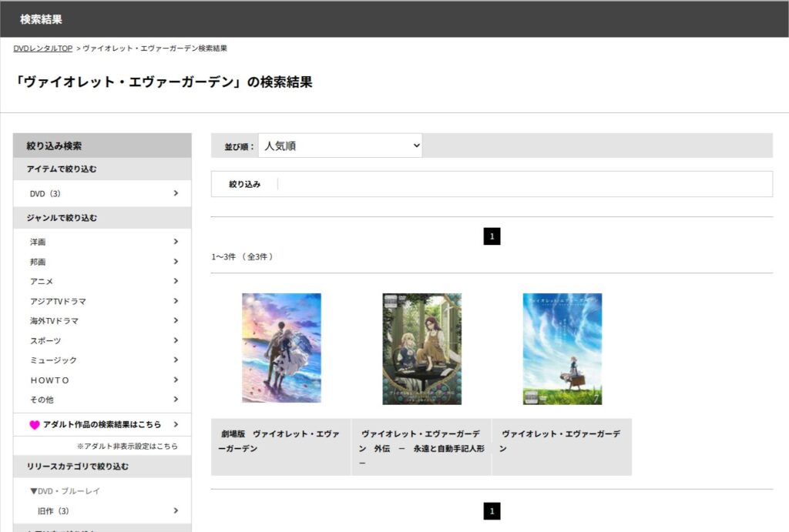Click the top page 1 pagination button
This screenshot has width=789, height=532.
coord(492,236)
